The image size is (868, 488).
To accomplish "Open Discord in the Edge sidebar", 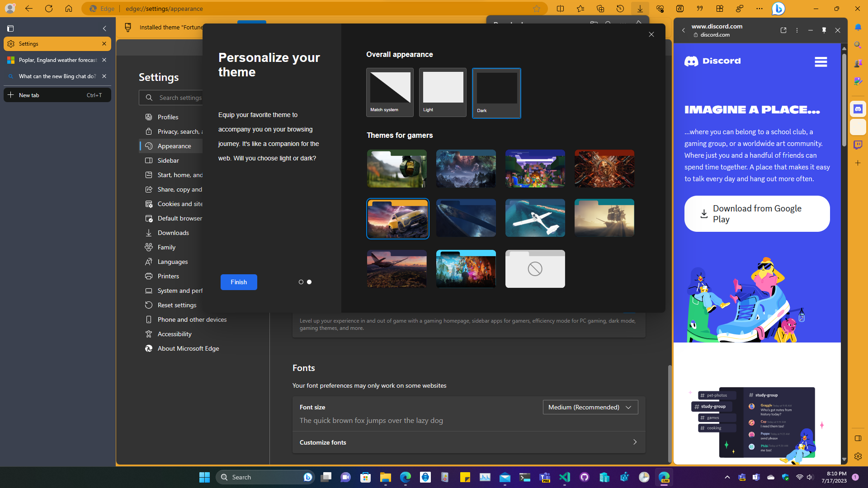I will click(x=858, y=109).
